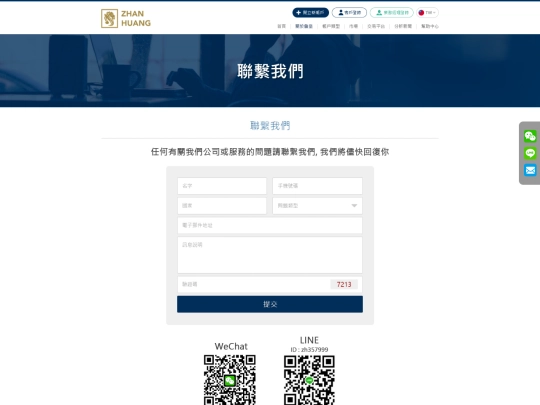Click the 提交 submit button
540x405 pixels.
(x=270, y=304)
